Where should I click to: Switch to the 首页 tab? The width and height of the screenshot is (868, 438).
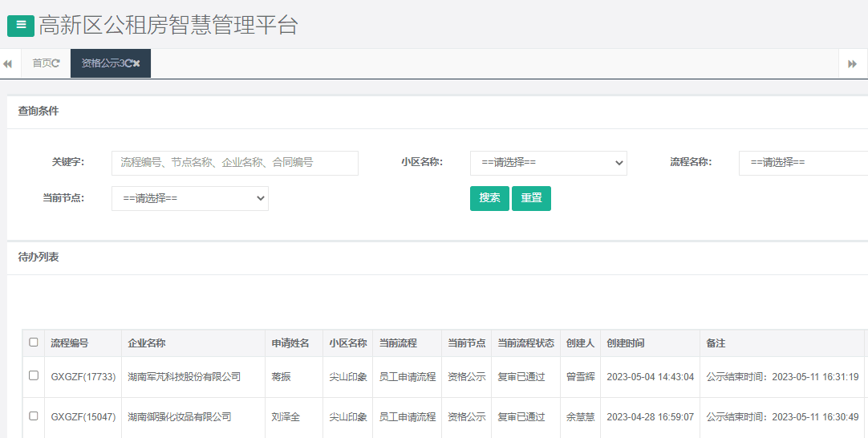pos(42,63)
